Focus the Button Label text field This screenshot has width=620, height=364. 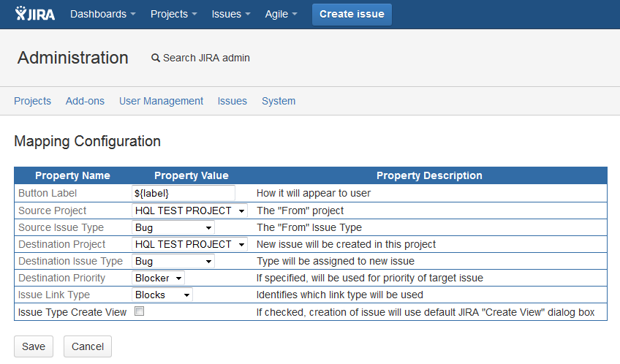coord(184,193)
